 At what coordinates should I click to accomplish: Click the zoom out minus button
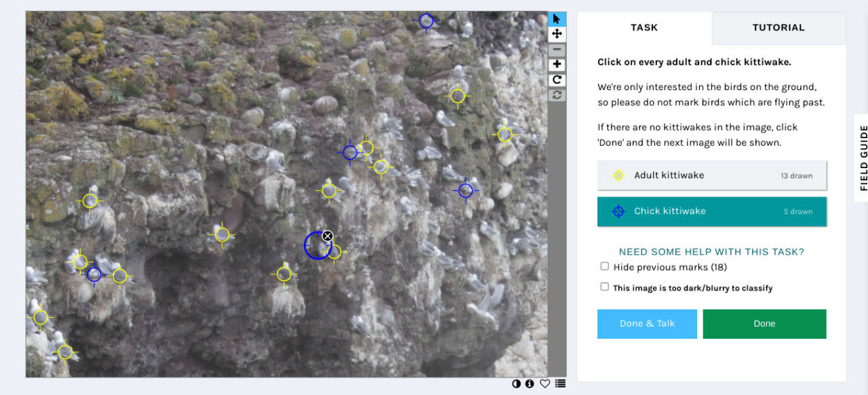pos(557,50)
